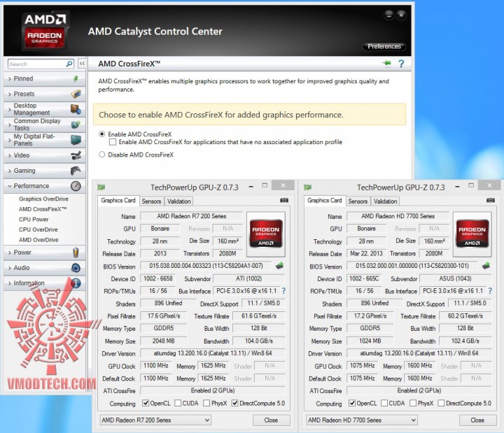Image resolution: width=504 pixels, height=433 pixels.
Task: Switch to Validation tab in R7 200 window
Action: (x=179, y=201)
